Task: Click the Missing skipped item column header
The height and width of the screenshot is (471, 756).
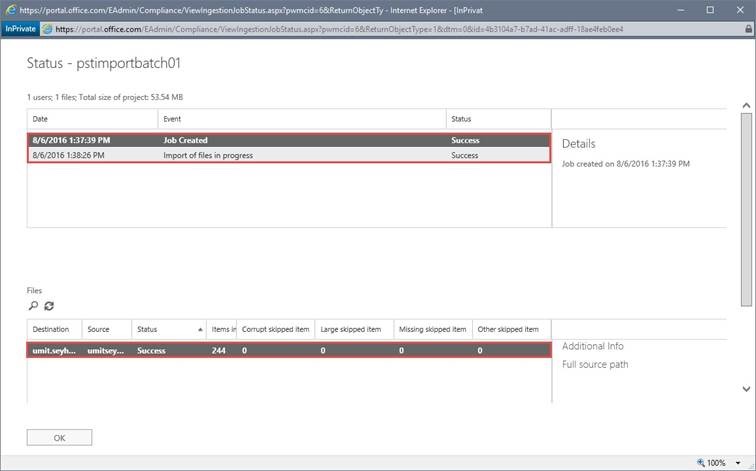Action: coord(433,329)
